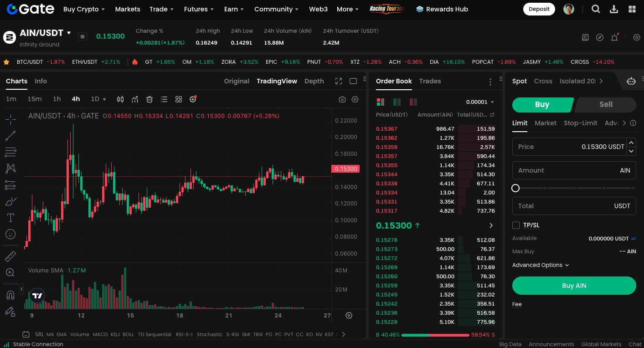Open the page settings gear near the ticker
The image size is (644, 348).
(x=637, y=37)
